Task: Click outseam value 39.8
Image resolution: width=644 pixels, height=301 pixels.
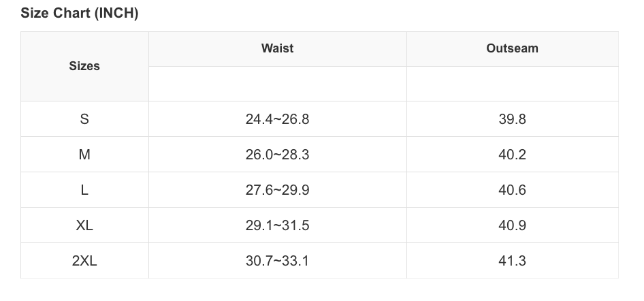Action: pos(512,119)
